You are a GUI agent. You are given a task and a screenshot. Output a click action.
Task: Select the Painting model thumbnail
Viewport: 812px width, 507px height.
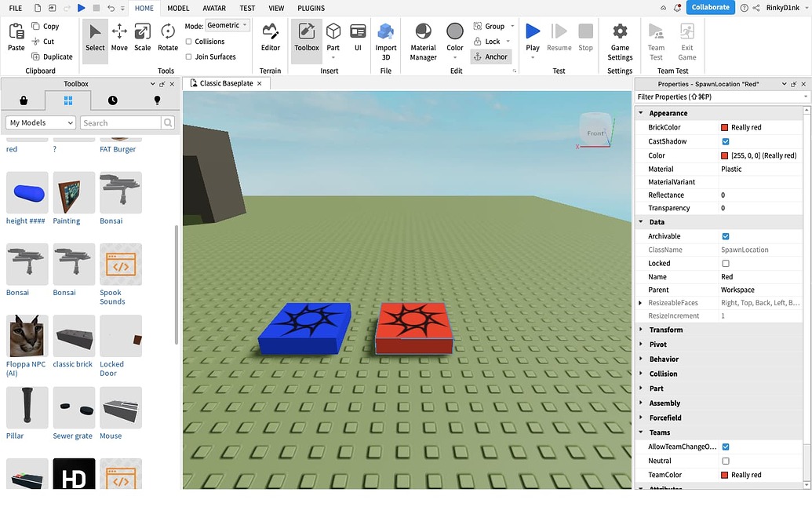74,192
